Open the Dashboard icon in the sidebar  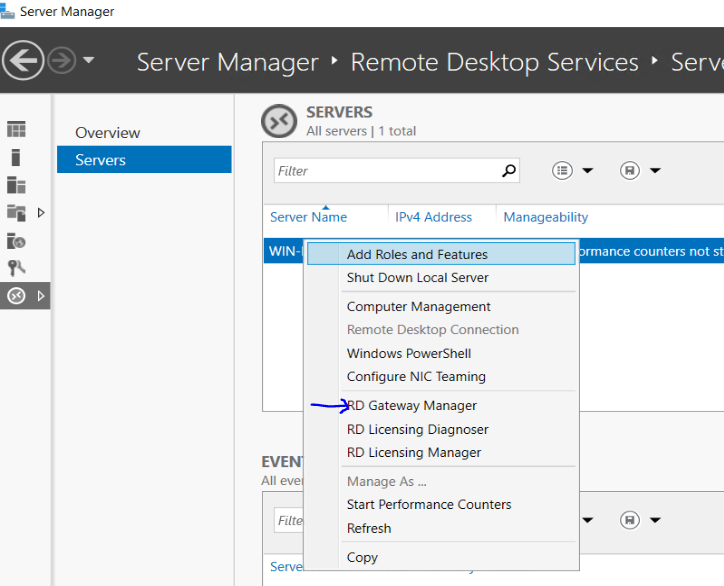(x=16, y=129)
